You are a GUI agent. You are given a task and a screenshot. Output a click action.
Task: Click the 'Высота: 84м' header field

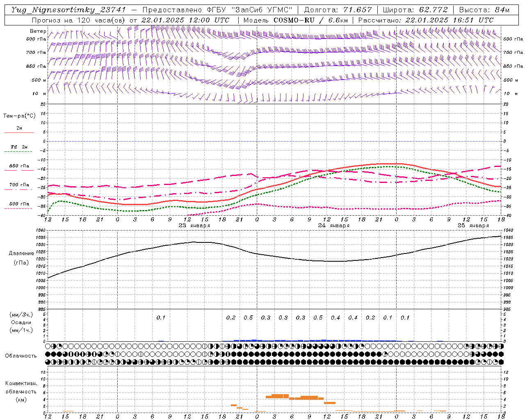484,10
